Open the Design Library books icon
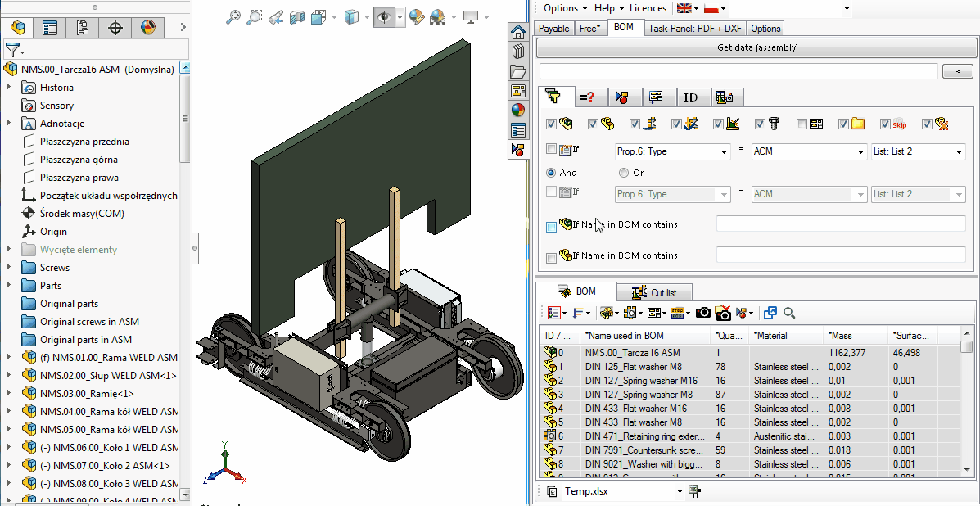The width and height of the screenshot is (980, 506). (517, 52)
